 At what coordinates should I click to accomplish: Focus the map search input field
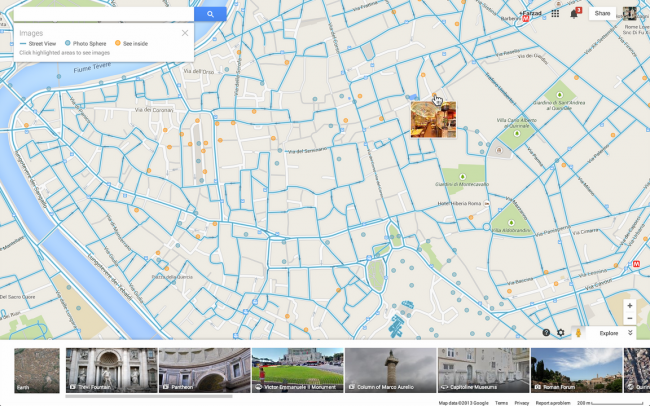[104, 14]
